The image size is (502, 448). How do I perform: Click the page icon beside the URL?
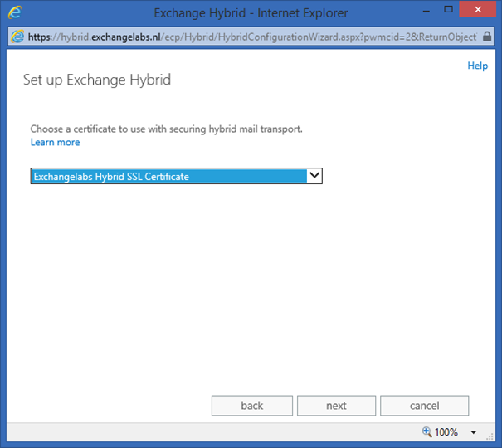pyautogui.click(x=17, y=37)
